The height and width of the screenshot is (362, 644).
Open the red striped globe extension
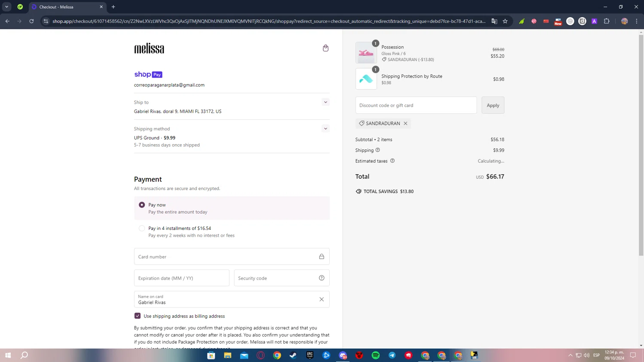click(534, 21)
